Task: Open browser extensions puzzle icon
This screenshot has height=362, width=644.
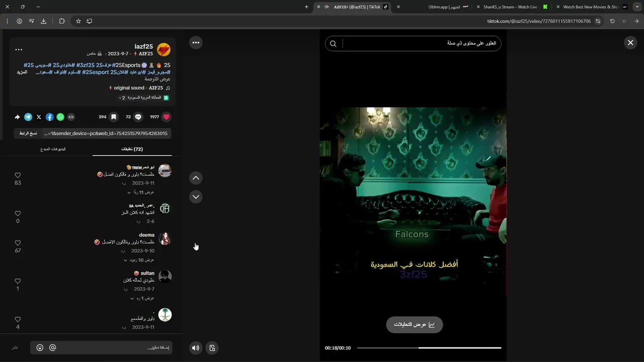Action: [62, 21]
